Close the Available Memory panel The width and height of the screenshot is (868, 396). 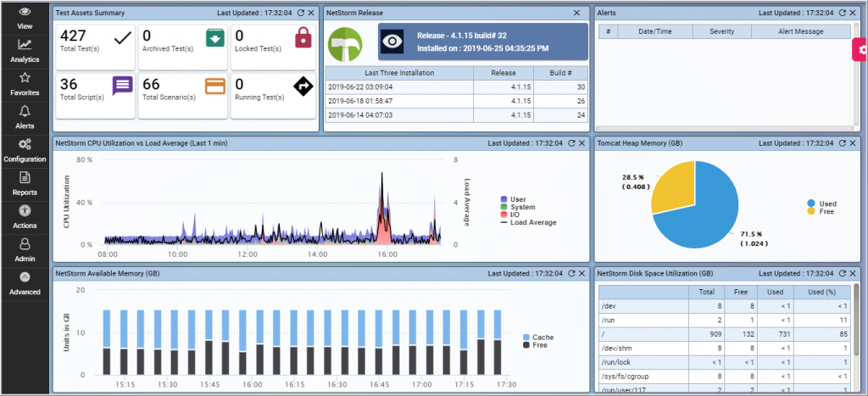pos(581,274)
